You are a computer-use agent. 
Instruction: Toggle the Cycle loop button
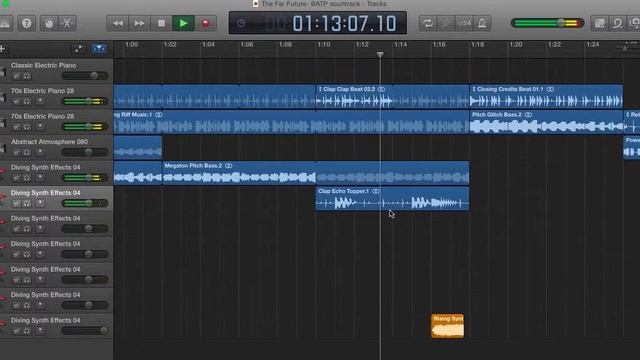tap(428, 23)
